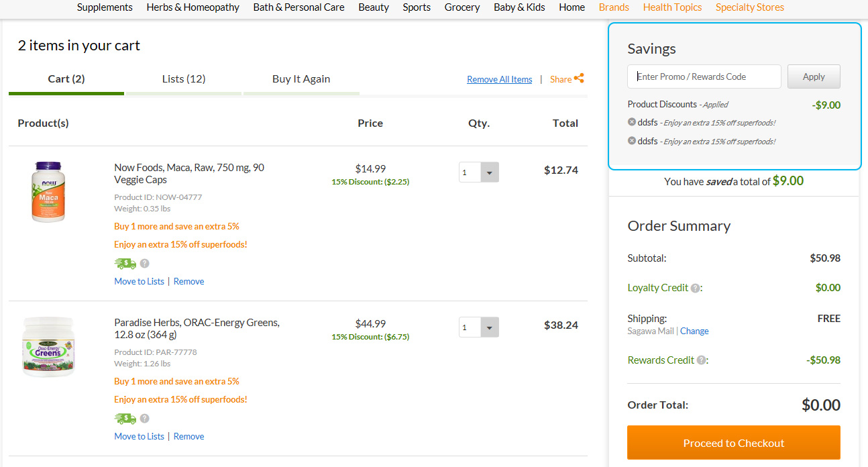Click the ORAC-Energy Greens product image
This screenshot has height=467, width=868.
pyautogui.click(x=48, y=347)
